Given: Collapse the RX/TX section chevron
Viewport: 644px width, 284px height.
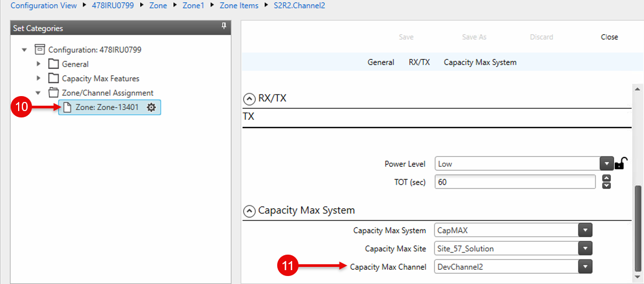Looking at the screenshot, I should [249, 98].
